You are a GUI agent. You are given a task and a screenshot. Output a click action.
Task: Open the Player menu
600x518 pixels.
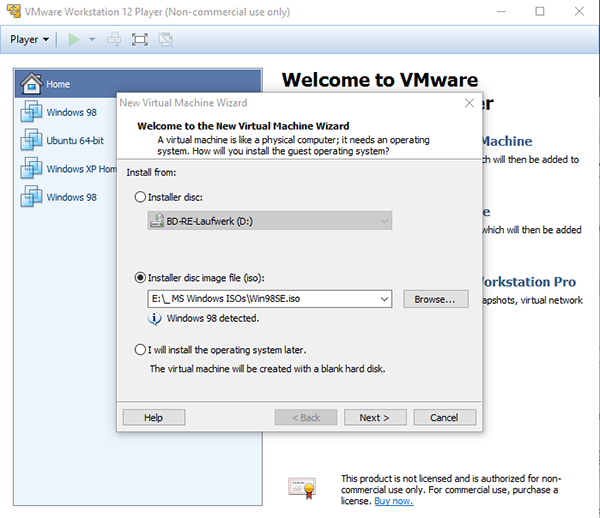tap(30, 40)
